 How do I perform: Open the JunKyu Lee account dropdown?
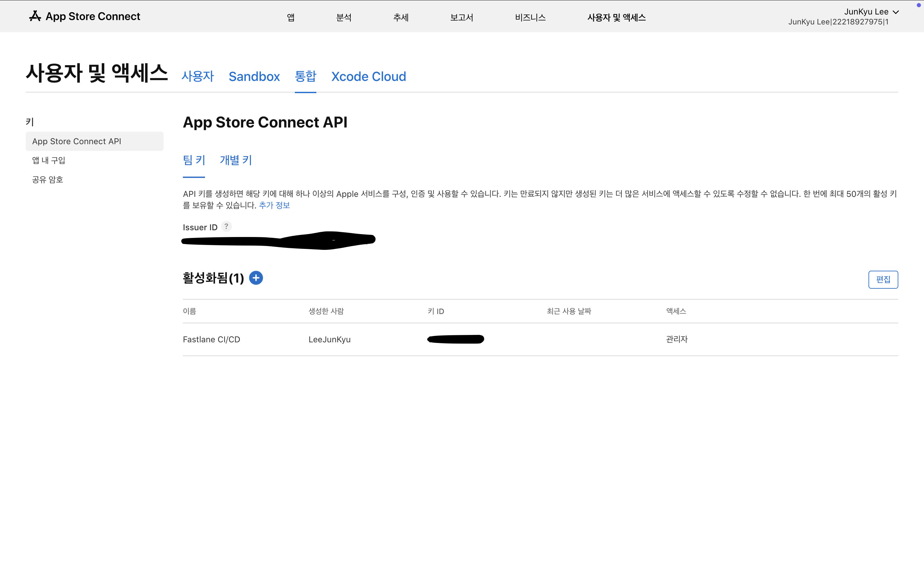tap(871, 12)
